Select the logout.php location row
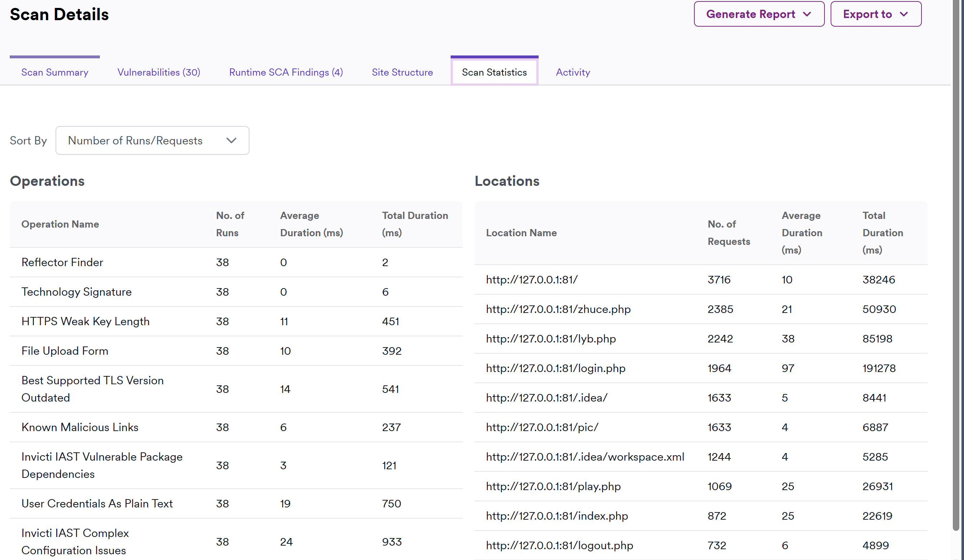Viewport: 964px width, 560px height. pyautogui.click(x=559, y=546)
